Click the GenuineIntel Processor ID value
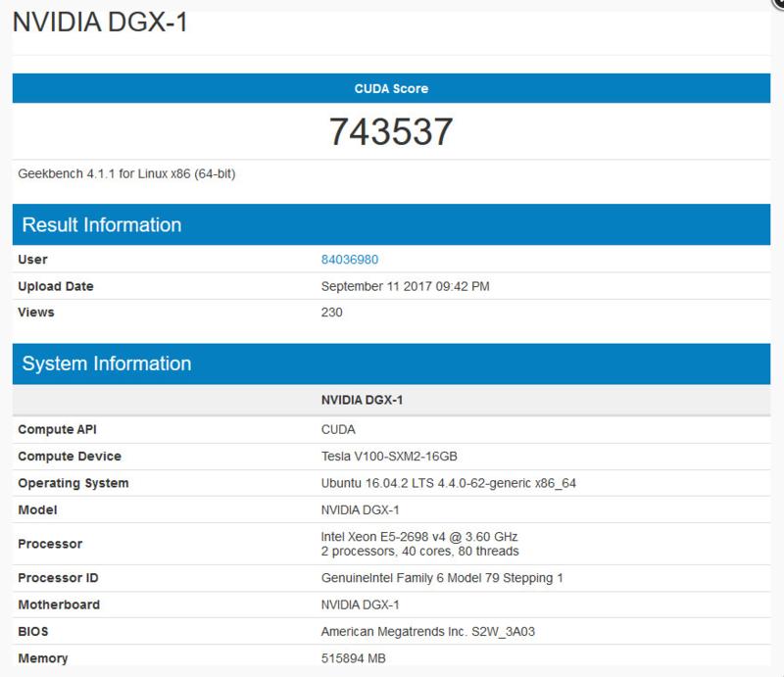784x677 pixels. (442, 578)
